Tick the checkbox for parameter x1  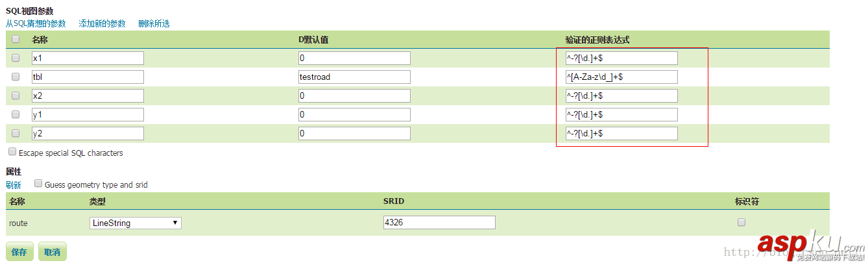point(16,58)
